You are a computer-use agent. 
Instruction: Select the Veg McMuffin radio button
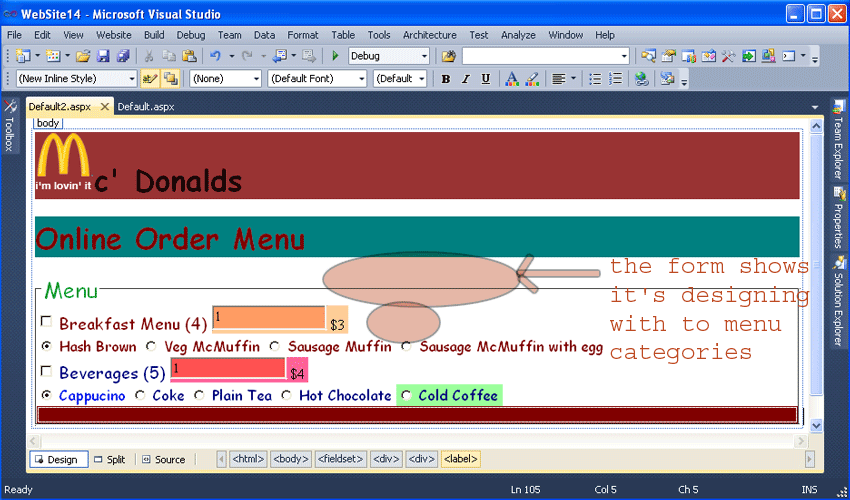pyautogui.click(x=151, y=346)
